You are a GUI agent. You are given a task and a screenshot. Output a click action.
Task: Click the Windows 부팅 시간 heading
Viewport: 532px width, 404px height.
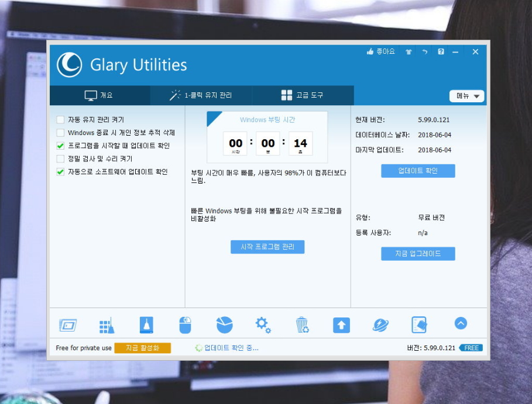point(267,120)
